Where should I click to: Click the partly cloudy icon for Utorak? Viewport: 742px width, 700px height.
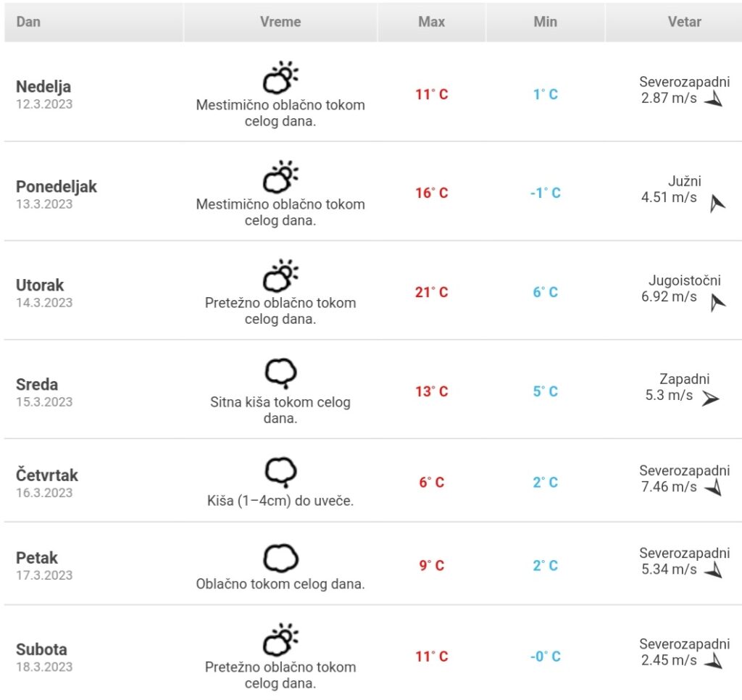(280, 277)
